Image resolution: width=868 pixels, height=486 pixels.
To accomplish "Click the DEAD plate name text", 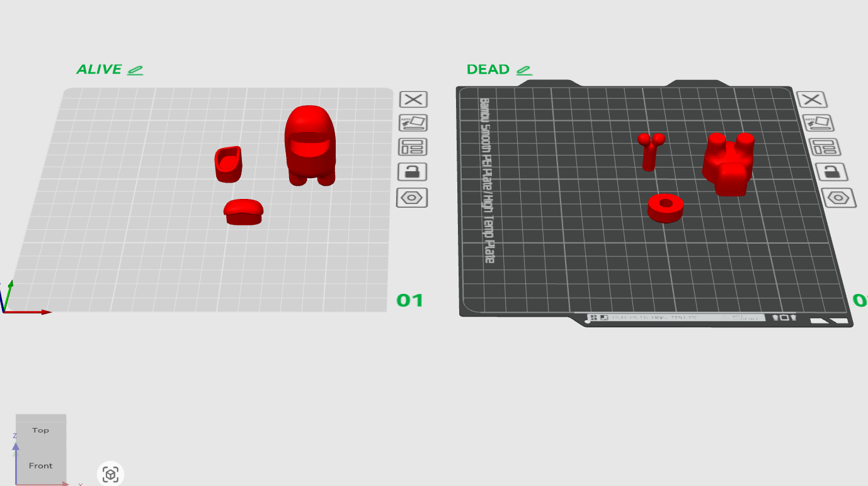I will (x=488, y=70).
